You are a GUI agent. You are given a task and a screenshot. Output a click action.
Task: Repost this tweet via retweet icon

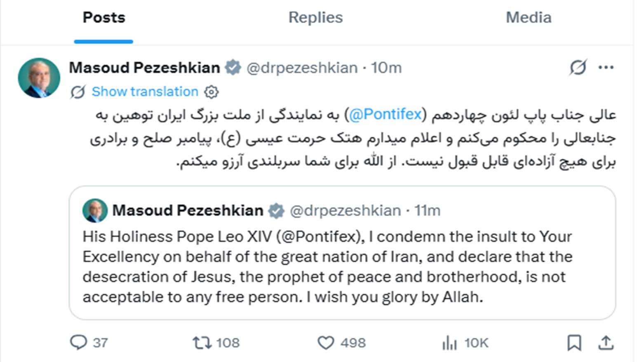pyautogui.click(x=202, y=342)
